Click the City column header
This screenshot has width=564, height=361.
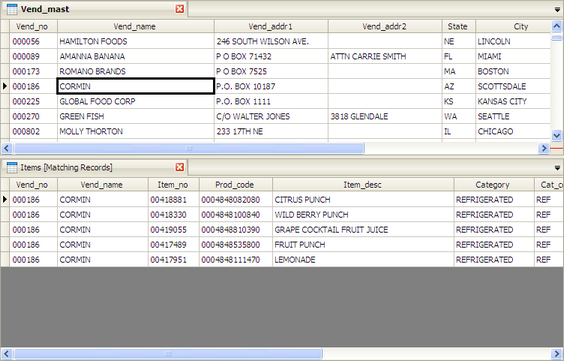click(513, 26)
